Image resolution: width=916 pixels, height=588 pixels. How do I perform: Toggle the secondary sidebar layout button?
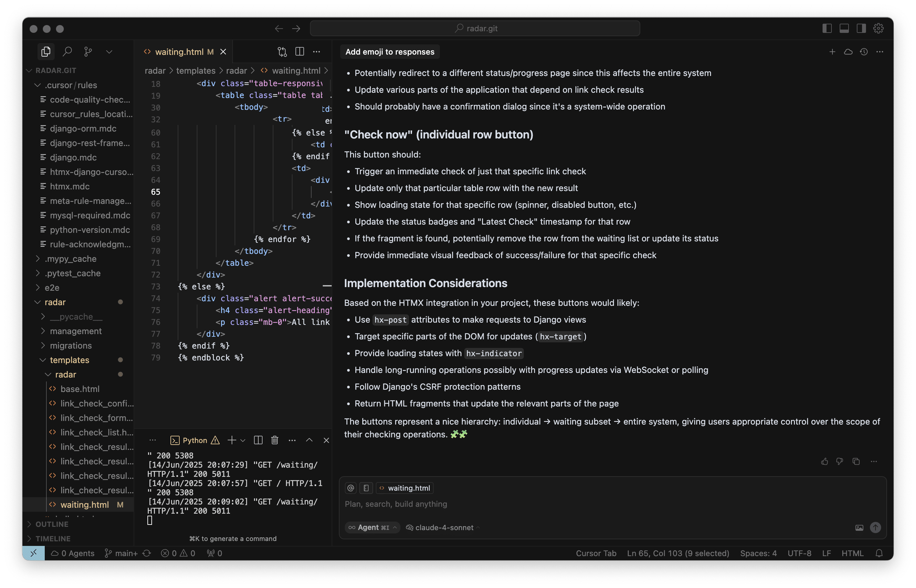[x=861, y=28]
